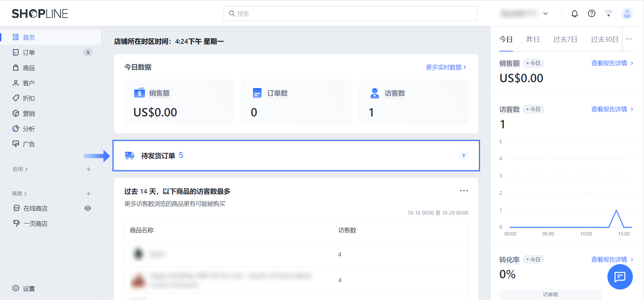Open 更多实时数据 link
644x300 pixels.
(446, 67)
